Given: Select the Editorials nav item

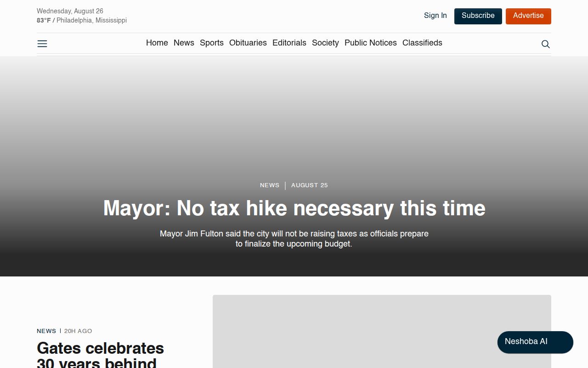Looking at the screenshot, I should [x=289, y=43].
